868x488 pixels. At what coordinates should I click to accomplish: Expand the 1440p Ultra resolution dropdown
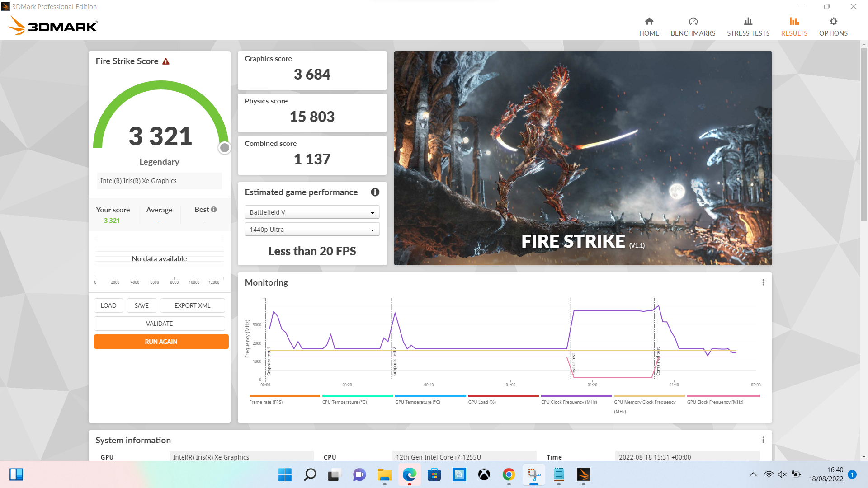pyautogui.click(x=372, y=230)
